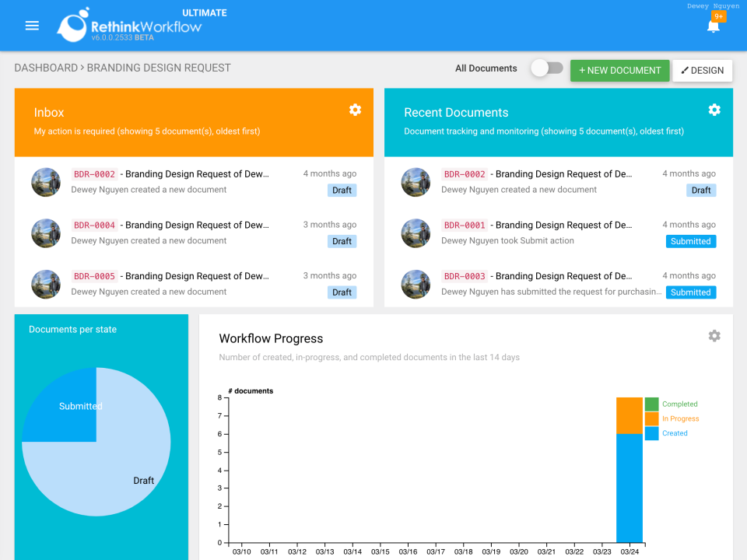Viewport: 747px width, 560px height.
Task: Enable the All Documents switch
Action: pyautogui.click(x=547, y=68)
